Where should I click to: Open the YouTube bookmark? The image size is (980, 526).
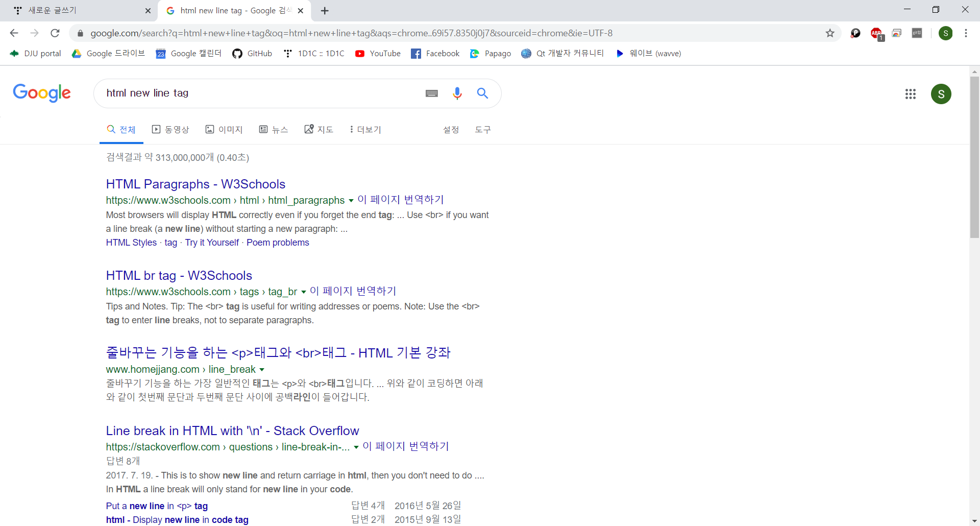(378, 53)
